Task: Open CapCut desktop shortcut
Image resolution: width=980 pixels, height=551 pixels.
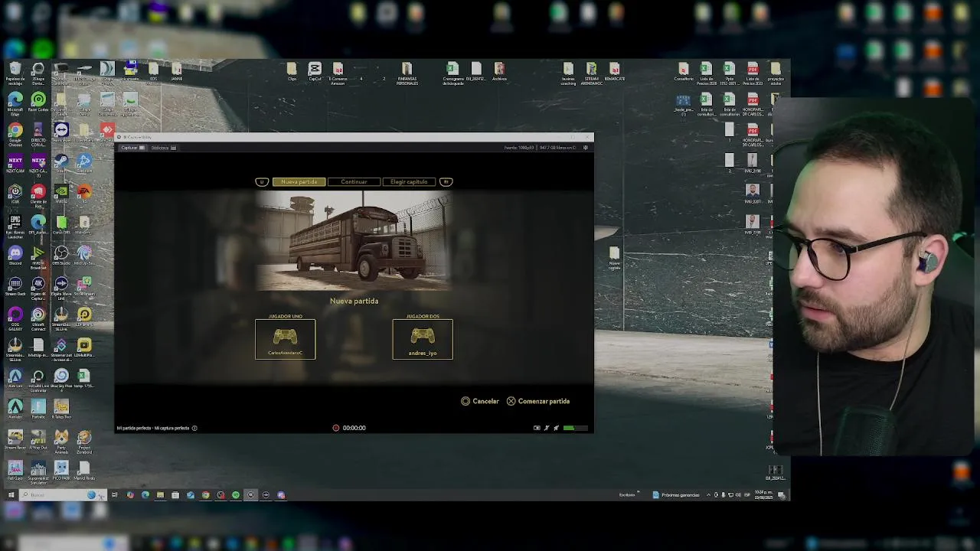Action: point(315,73)
